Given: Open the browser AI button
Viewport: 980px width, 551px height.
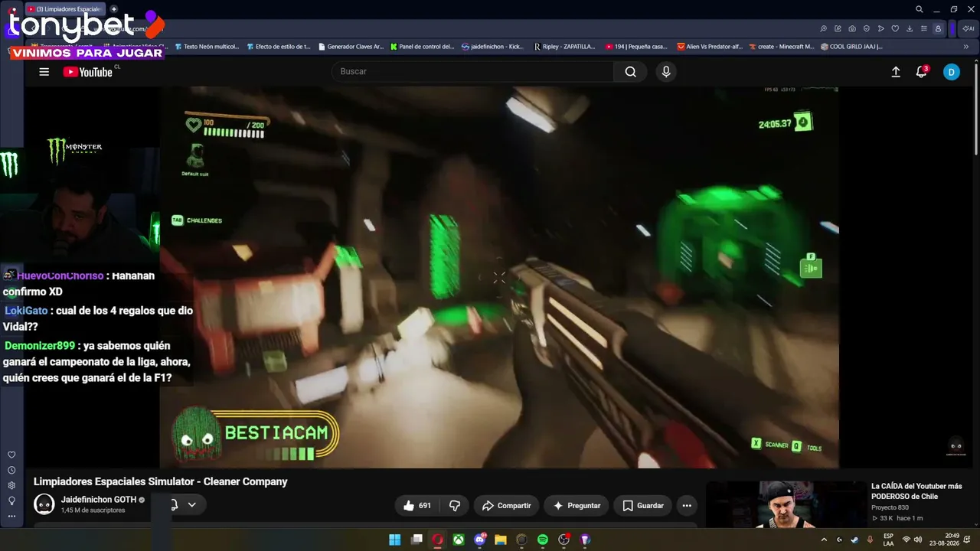Looking at the screenshot, I should (x=967, y=29).
